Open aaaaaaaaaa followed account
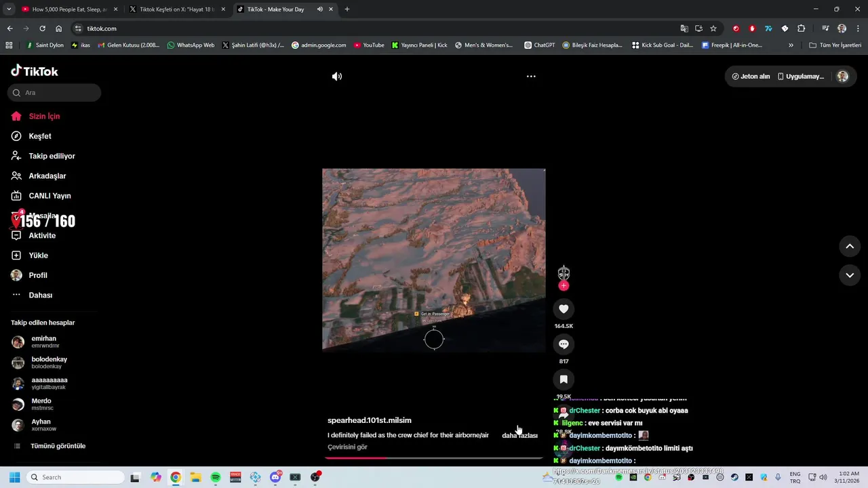This screenshot has width=868, height=488. click(x=39, y=384)
